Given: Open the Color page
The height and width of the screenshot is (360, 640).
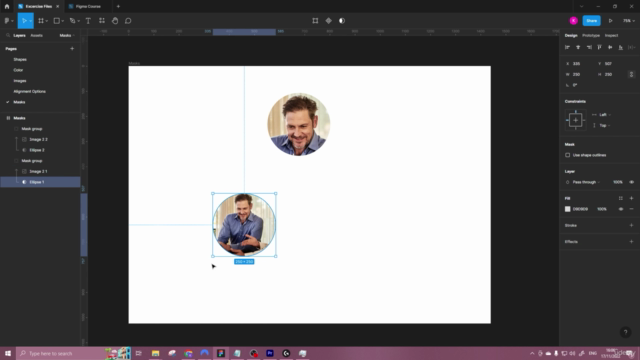Looking at the screenshot, I should tap(18, 70).
